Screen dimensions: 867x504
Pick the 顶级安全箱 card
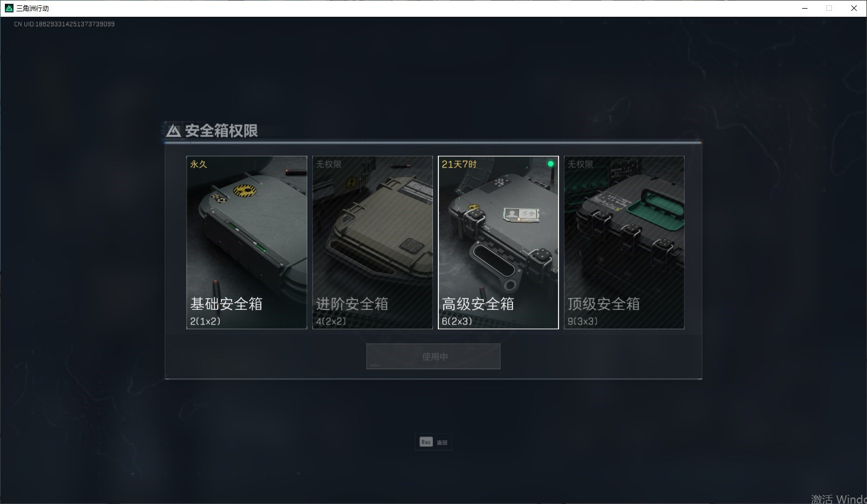[x=624, y=242]
